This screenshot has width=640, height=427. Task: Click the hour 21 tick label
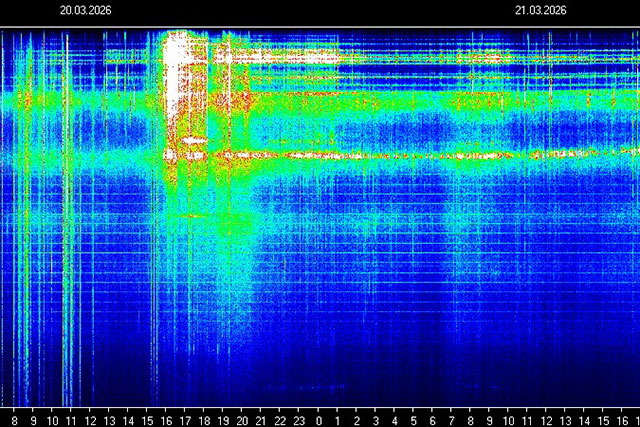pyautogui.click(x=260, y=419)
